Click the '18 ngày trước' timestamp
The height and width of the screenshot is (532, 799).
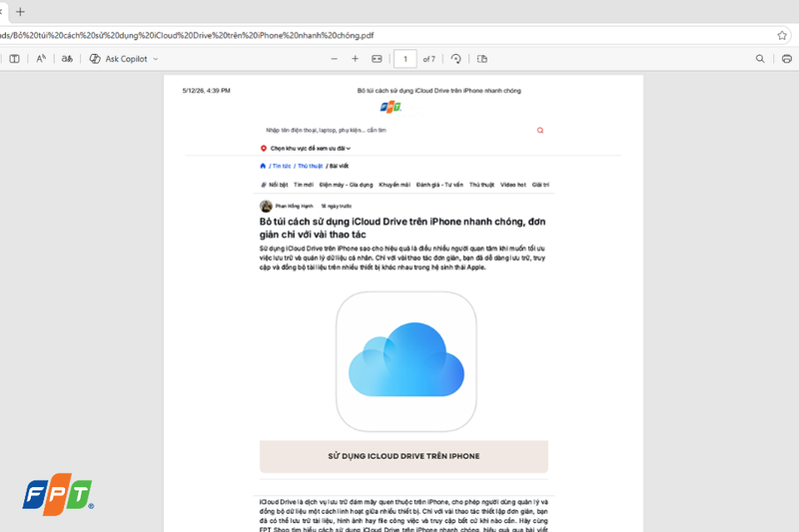coord(337,207)
